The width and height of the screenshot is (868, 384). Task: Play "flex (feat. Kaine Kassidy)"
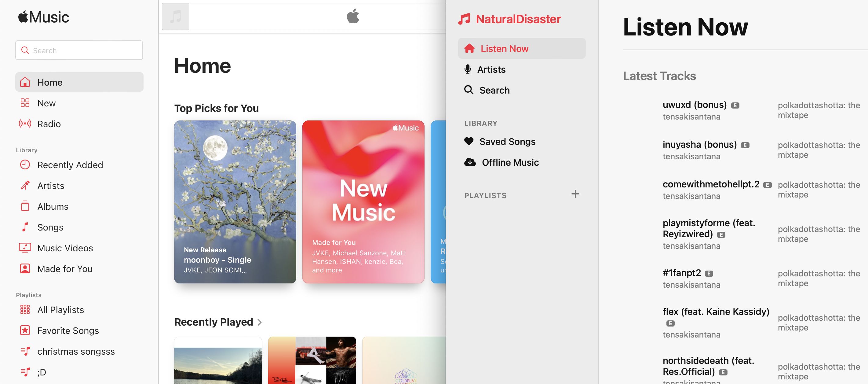(x=716, y=312)
